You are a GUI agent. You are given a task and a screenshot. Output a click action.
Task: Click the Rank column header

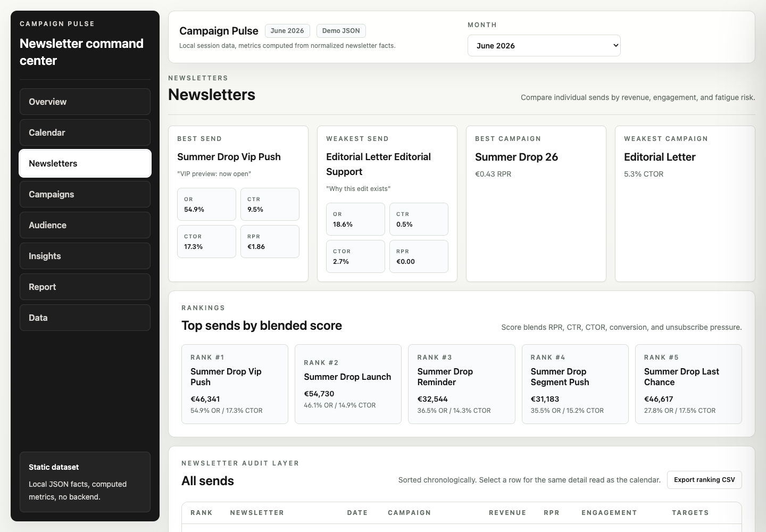202,513
